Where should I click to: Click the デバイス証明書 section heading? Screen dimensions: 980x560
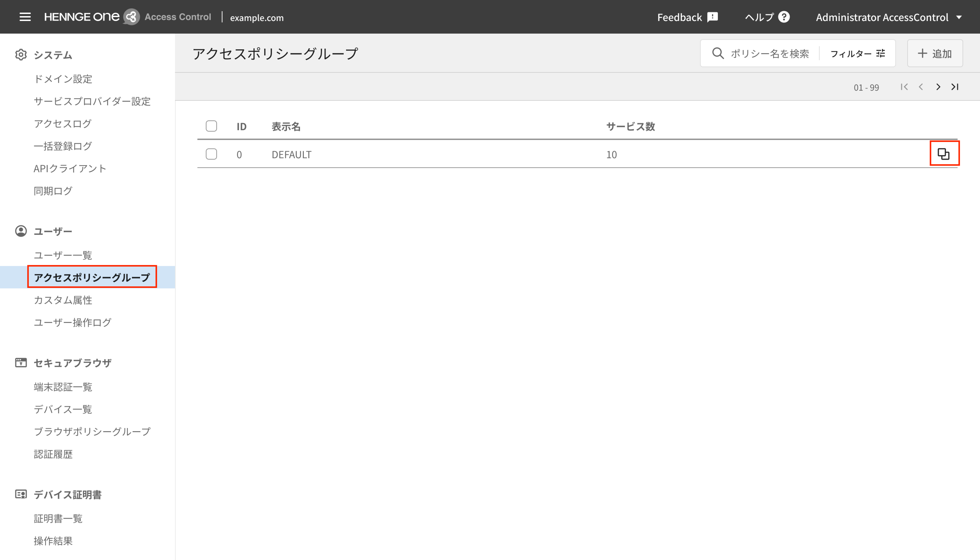tap(68, 495)
